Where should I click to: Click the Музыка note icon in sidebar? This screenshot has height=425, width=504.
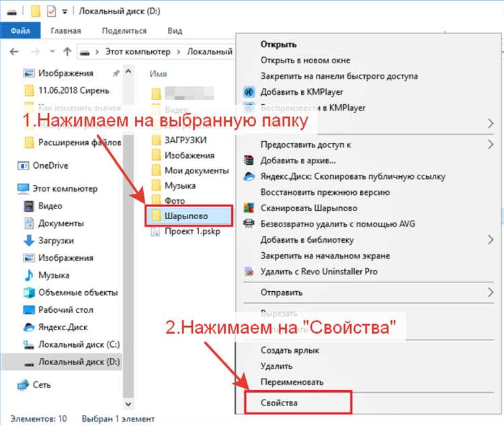[29, 275]
